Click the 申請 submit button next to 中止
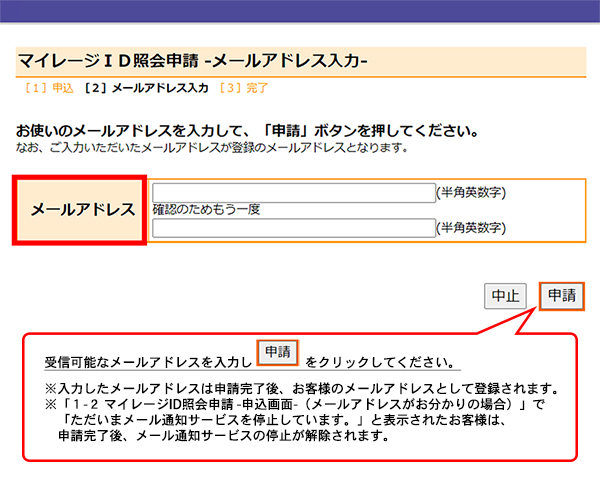This screenshot has width=600, height=488. pos(562,296)
